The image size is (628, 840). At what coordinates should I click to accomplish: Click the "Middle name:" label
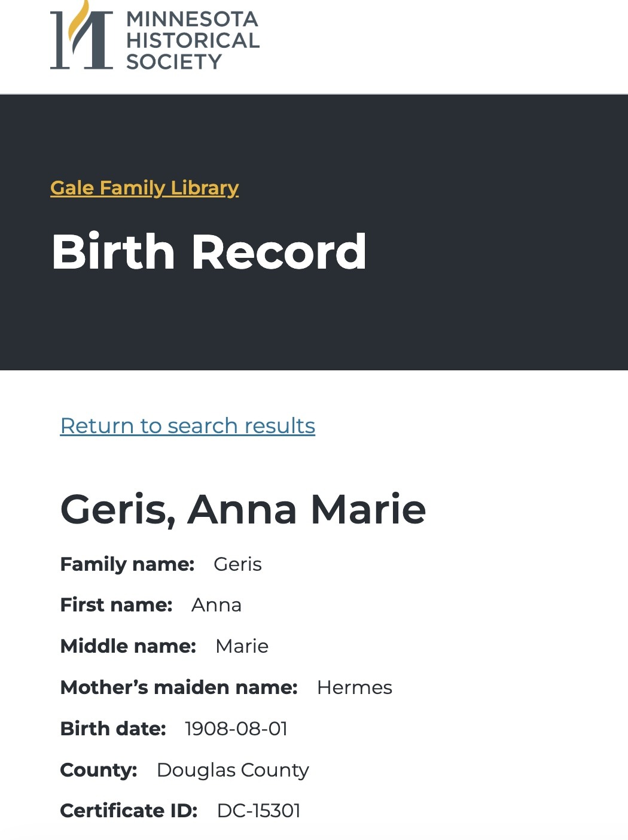[x=129, y=646]
